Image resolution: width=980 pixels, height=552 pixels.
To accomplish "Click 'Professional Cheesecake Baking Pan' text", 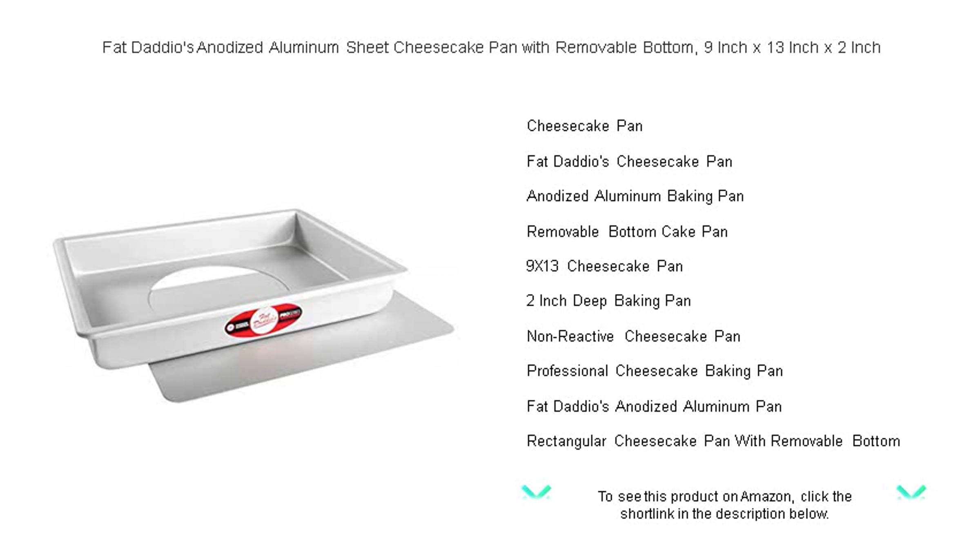I will pyautogui.click(x=655, y=371).
